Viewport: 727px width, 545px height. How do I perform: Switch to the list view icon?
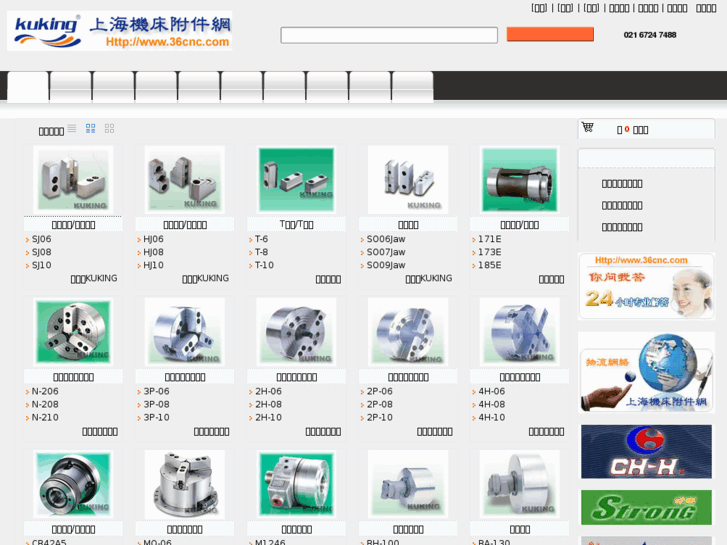(x=71, y=128)
